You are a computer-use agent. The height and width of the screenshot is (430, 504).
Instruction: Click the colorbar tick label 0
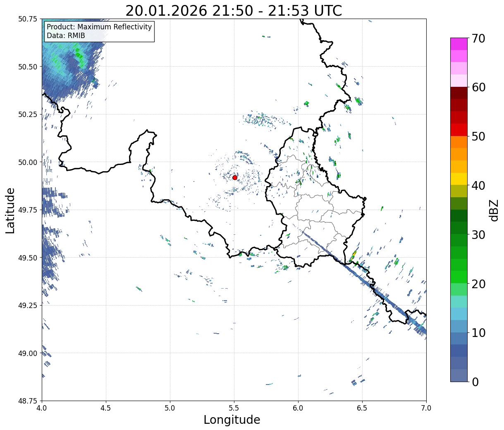[x=475, y=382]
